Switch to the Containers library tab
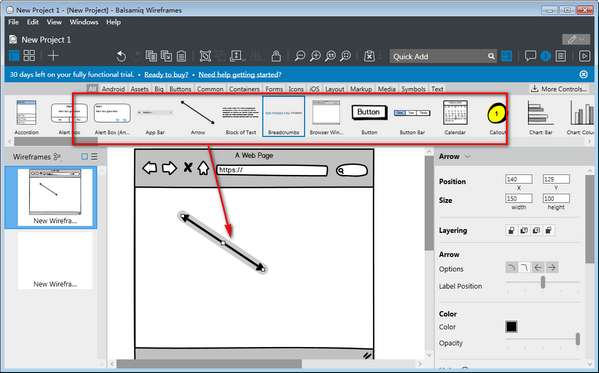This screenshot has height=373, width=599. (244, 89)
